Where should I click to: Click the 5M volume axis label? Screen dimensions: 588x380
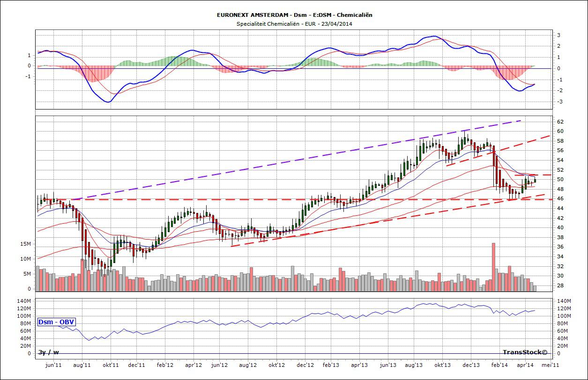click(27, 274)
